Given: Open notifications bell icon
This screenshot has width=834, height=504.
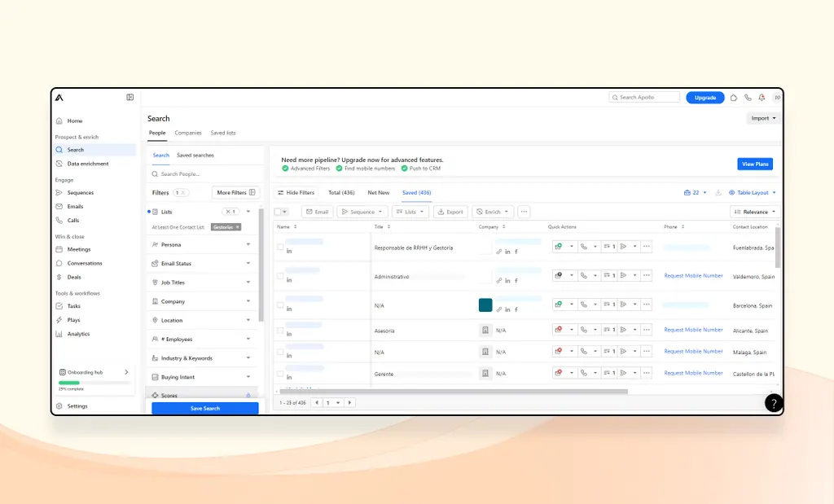Looking at the screenshot, I should (x=762, y=97).
